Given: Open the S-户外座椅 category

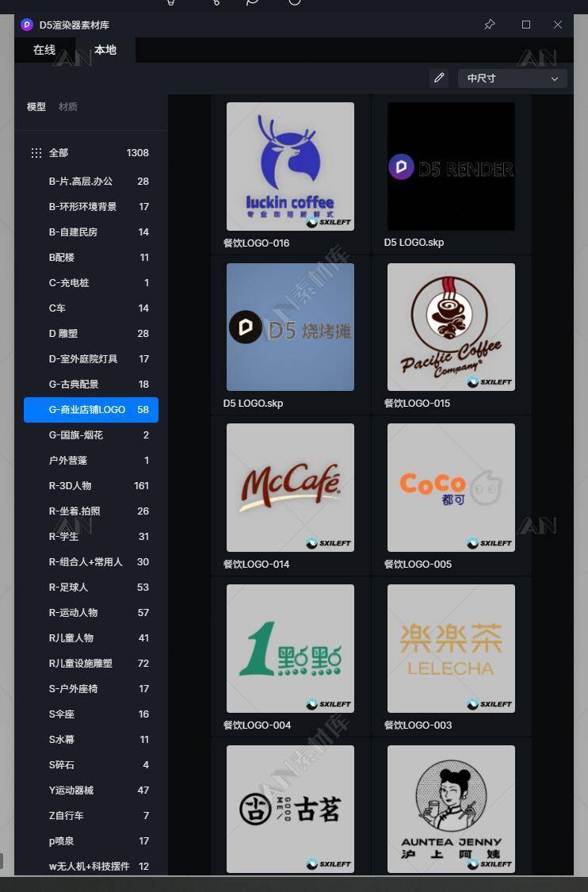Looking at the screenshot, I should (91, 689).
